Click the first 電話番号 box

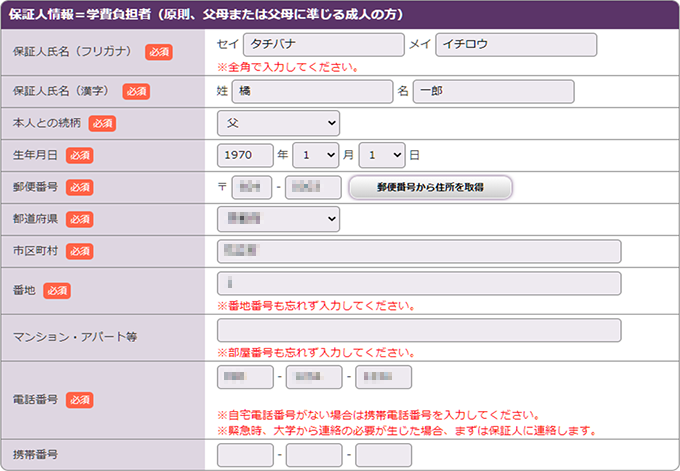click(245, 377)
